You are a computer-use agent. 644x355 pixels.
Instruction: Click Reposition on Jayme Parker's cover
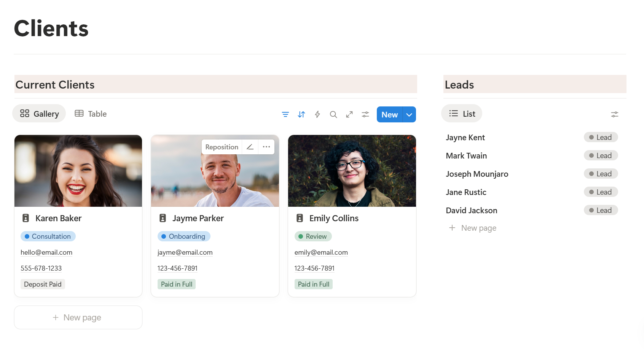[222, 147]
